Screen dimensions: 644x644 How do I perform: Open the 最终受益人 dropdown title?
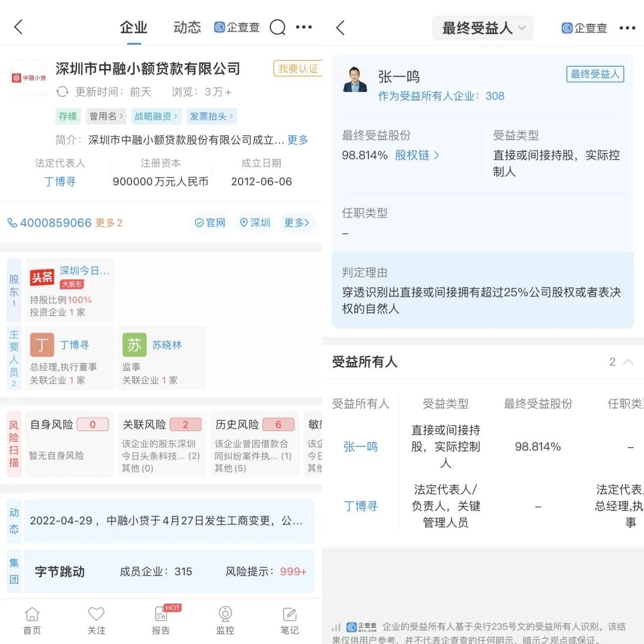[x=482, y=28]
